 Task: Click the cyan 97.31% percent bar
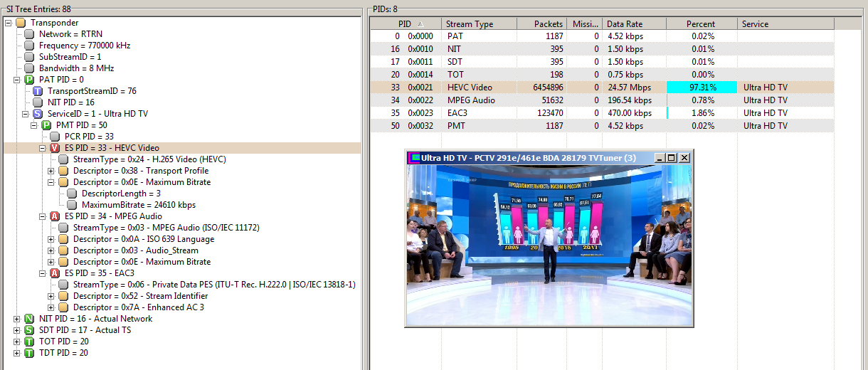701,88
